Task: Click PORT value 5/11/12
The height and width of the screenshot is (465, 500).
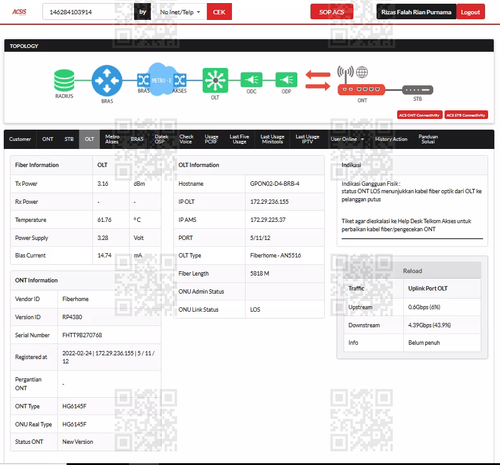Action: coord(260,238)
